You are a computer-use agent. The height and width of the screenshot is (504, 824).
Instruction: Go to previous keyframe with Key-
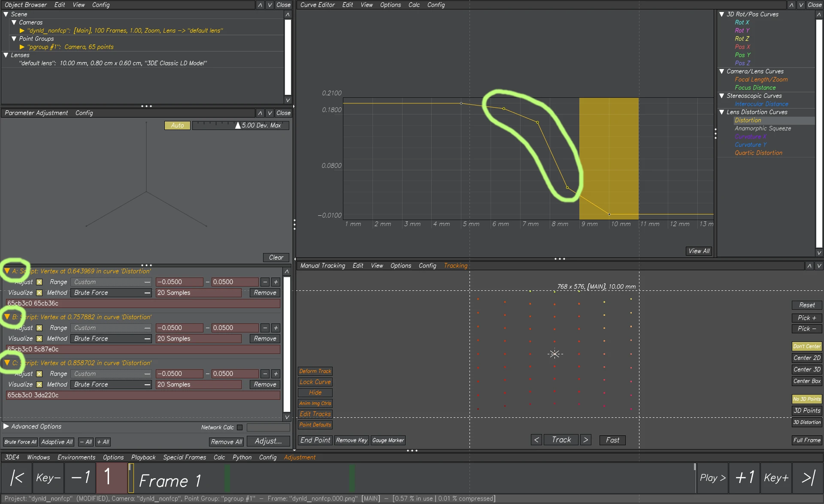click(48, 477)
